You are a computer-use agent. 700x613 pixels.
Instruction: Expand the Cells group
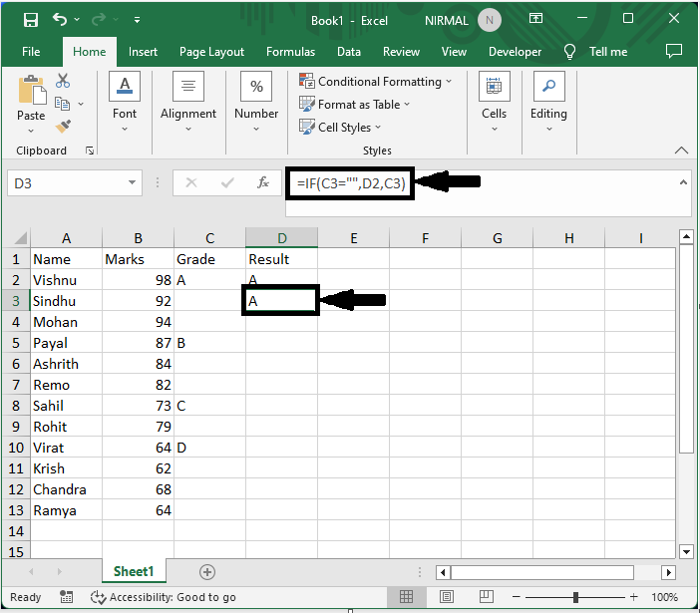(x=495, y=102)
